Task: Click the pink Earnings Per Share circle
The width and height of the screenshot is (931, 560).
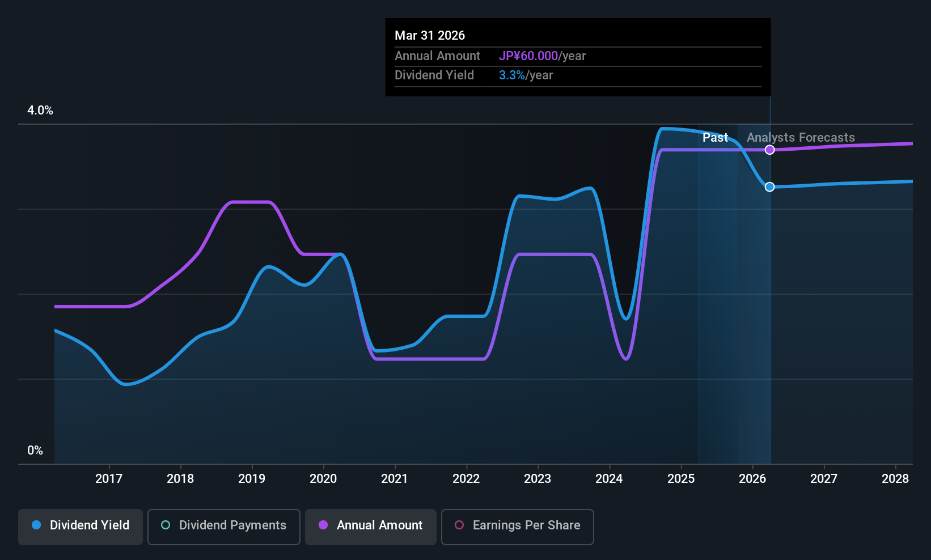Action: point(459,525)
